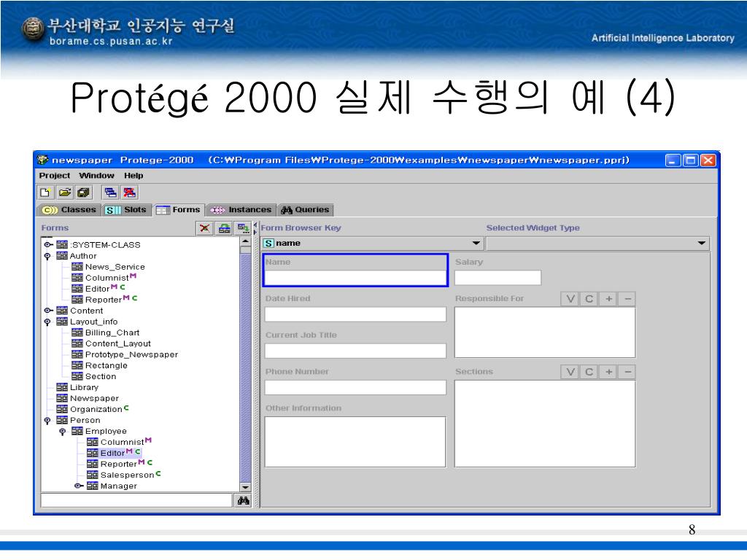Screen dimensions: 747x560
Task: Click the Salary input field
Action: (498, 278)
